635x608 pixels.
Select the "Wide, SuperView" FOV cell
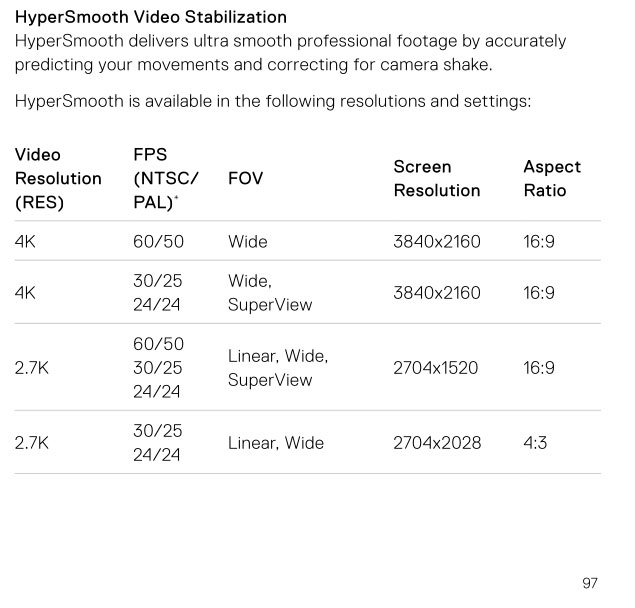pyautogui.click(x=270, y=293)
